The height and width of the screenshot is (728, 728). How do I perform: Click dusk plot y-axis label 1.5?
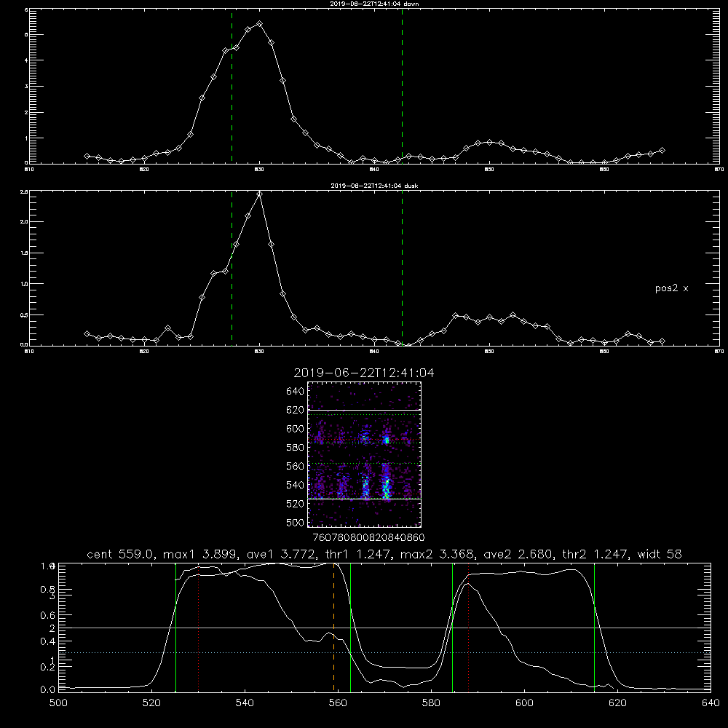pos(25,253)
